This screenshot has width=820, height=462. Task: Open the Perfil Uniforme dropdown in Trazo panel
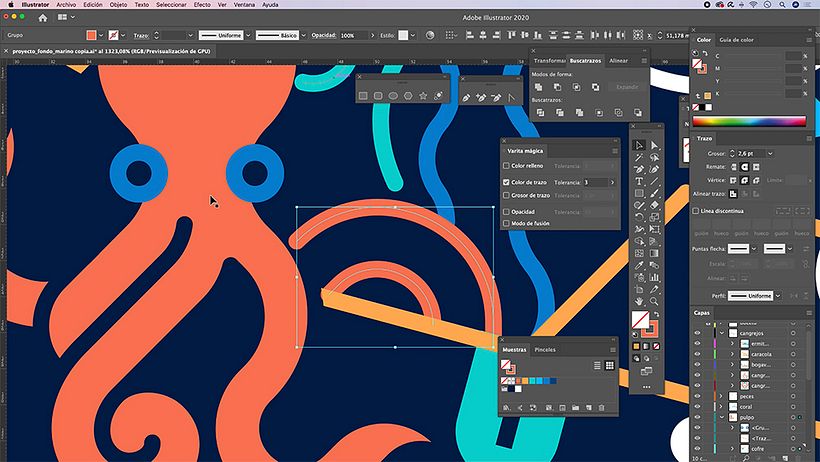[x=778, y=296]
